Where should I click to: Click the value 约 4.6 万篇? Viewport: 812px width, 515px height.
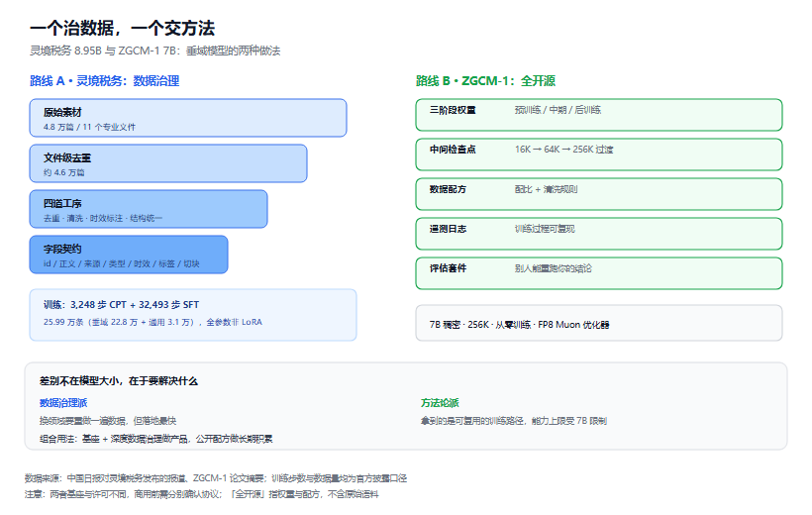63,172
